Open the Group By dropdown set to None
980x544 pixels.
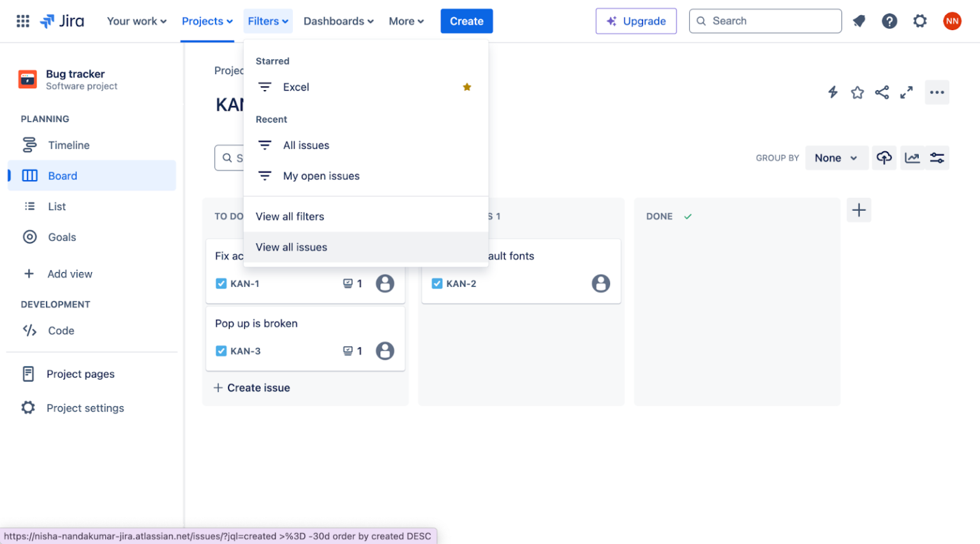836,158
